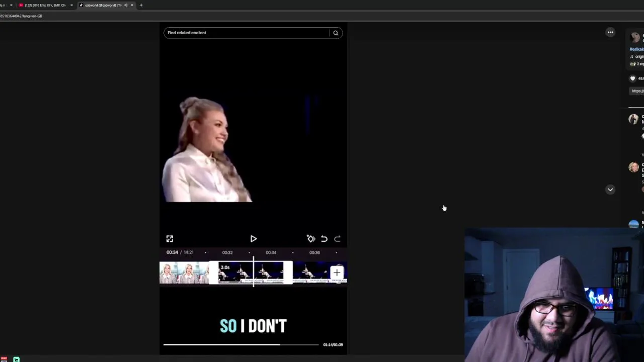This screenshot has width=644, height=362.
Task: Select the 3.0s clip on the timeline
Action: pyautogui.click(x=251, y=273)
